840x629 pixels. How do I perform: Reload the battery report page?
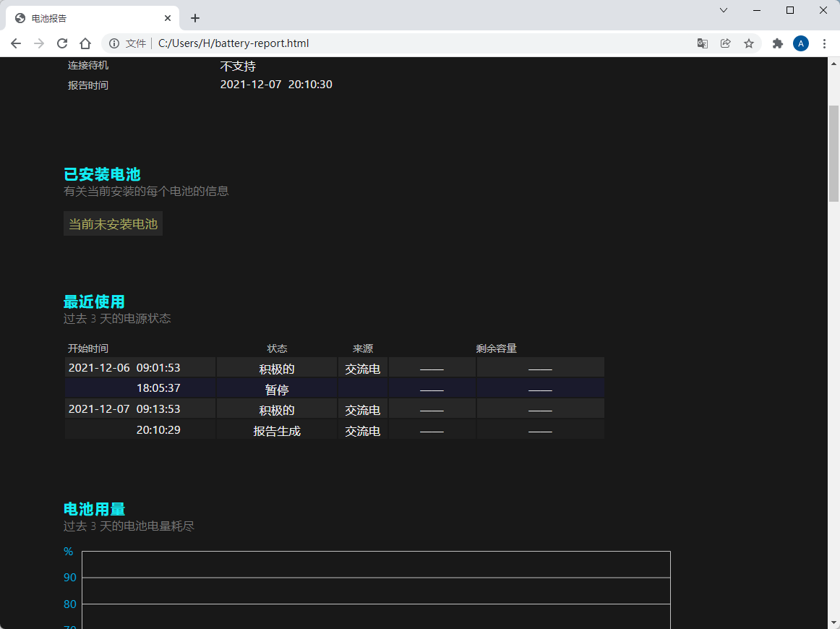pyautogui.click(x=62, y=43)
